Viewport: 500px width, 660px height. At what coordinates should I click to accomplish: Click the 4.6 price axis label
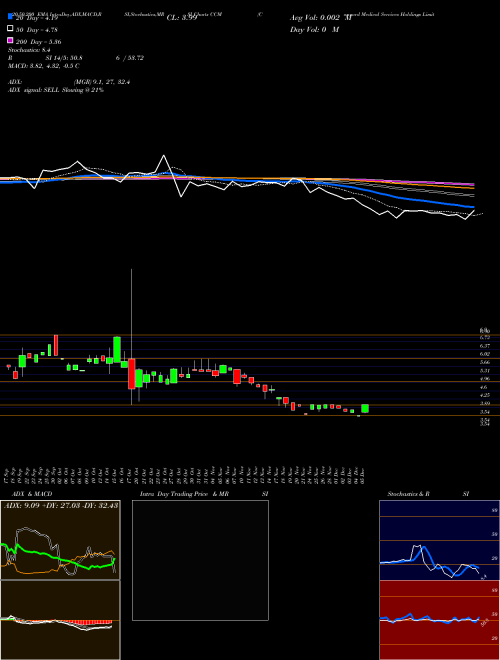[x=484, y=387]
